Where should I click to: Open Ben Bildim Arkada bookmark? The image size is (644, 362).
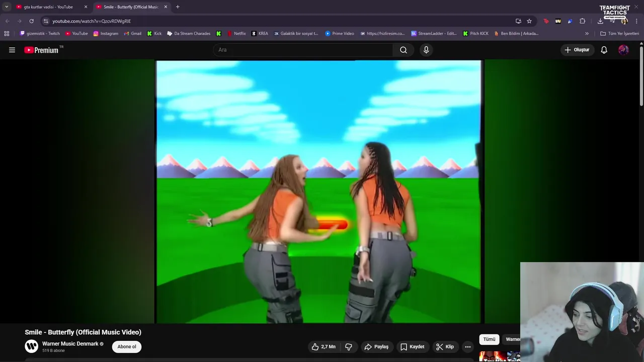(x=516, y=34)
